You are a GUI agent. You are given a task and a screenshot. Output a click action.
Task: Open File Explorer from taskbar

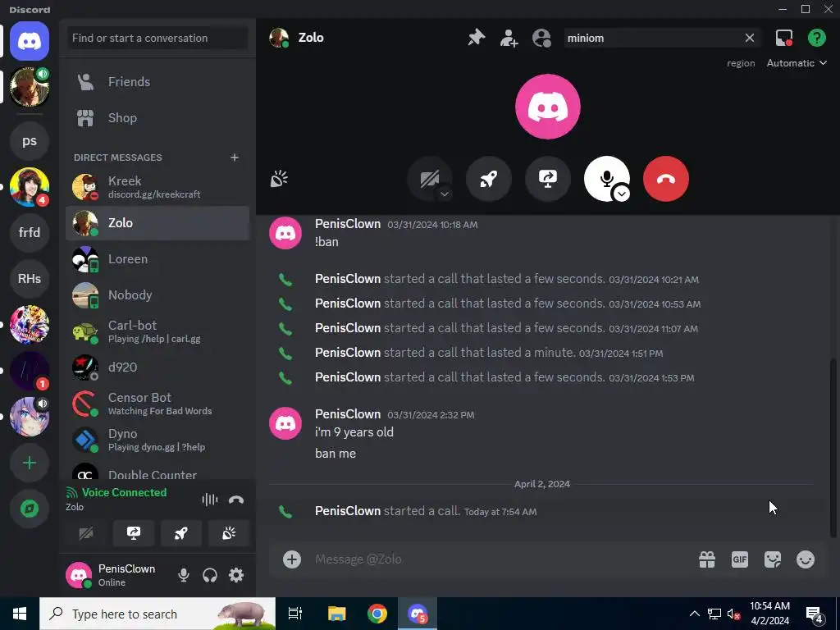pyautogui.click(x=336, y=614)
